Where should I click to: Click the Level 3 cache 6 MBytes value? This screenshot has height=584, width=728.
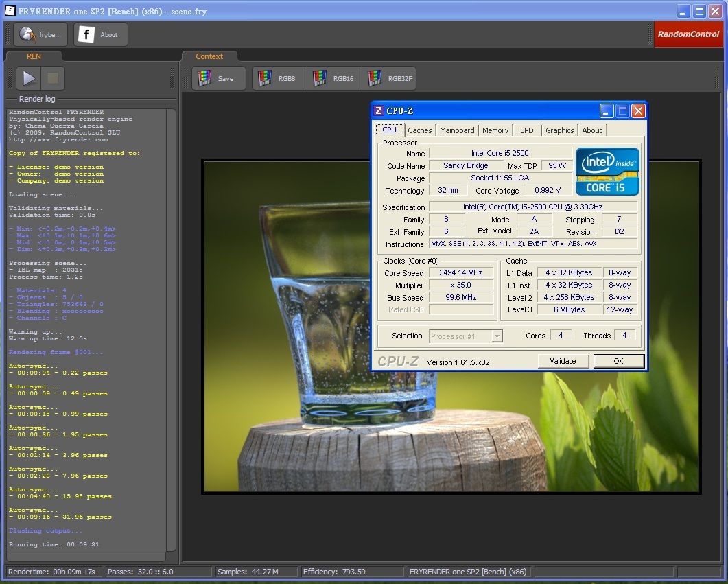point(570,309)
